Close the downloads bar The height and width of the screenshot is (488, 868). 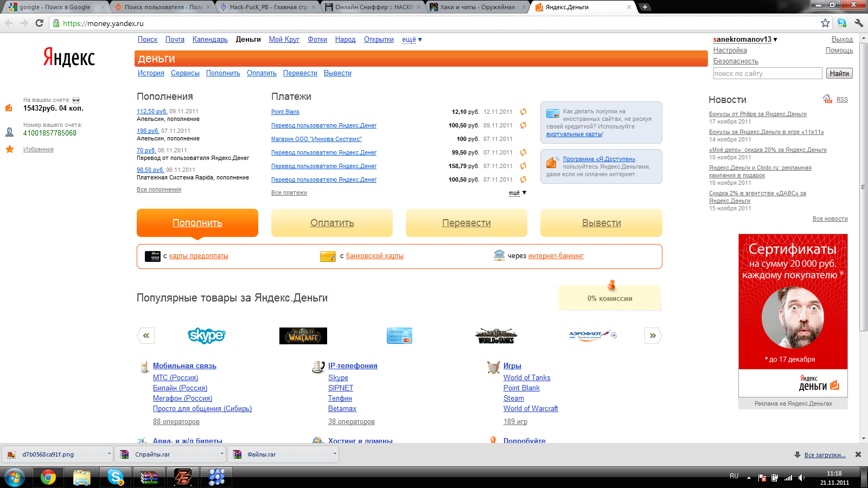coord(858,454)
